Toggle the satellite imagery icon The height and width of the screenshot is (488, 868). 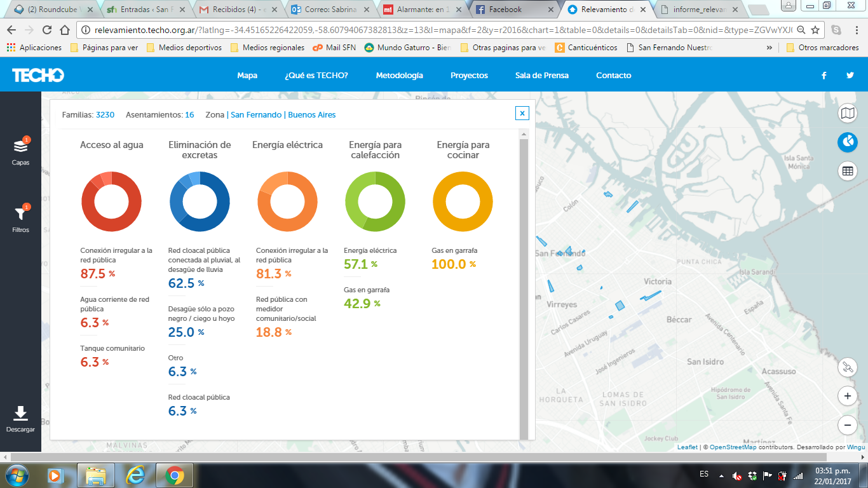click(x=847, y=367)
